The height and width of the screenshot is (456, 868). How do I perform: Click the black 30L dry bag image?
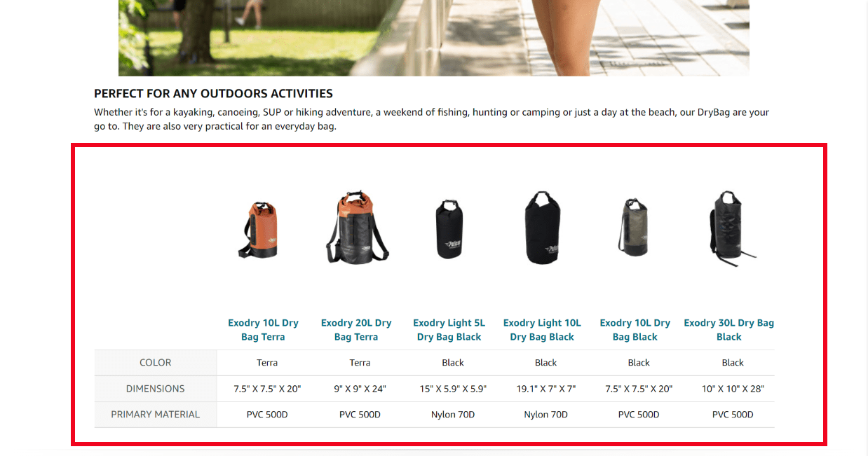[x=729, y=226]
